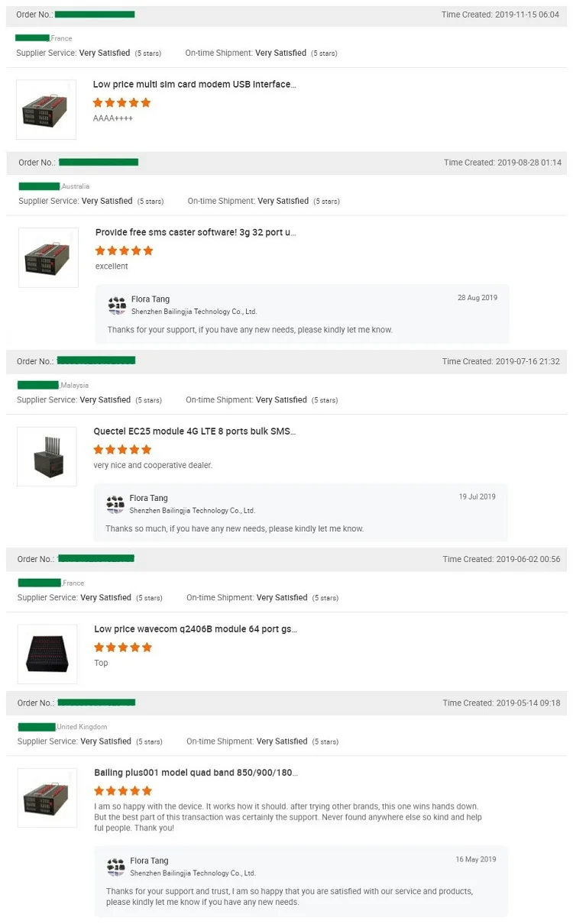Click 'Quectel EC25 module 4G LTE' title
Image resolution: width=573 pixels, height=924 pixels.
click(194, 431)
